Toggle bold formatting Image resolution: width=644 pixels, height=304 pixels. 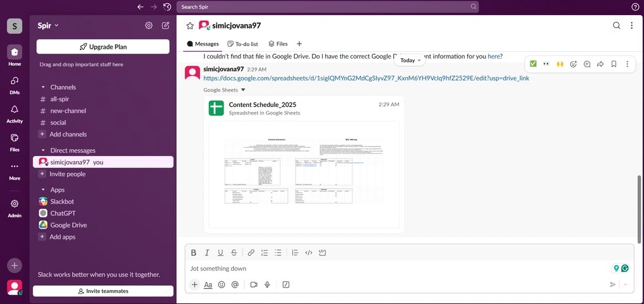[193, 253]
